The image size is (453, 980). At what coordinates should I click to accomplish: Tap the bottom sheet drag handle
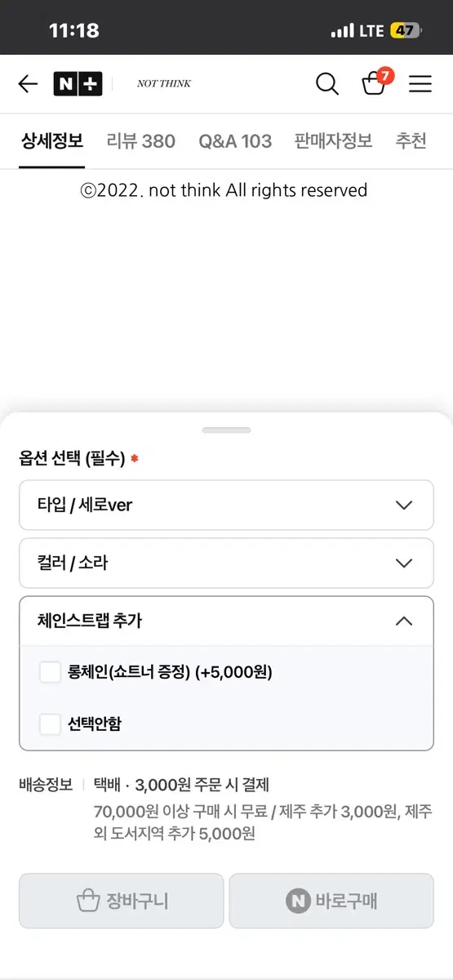pos(226,430)
